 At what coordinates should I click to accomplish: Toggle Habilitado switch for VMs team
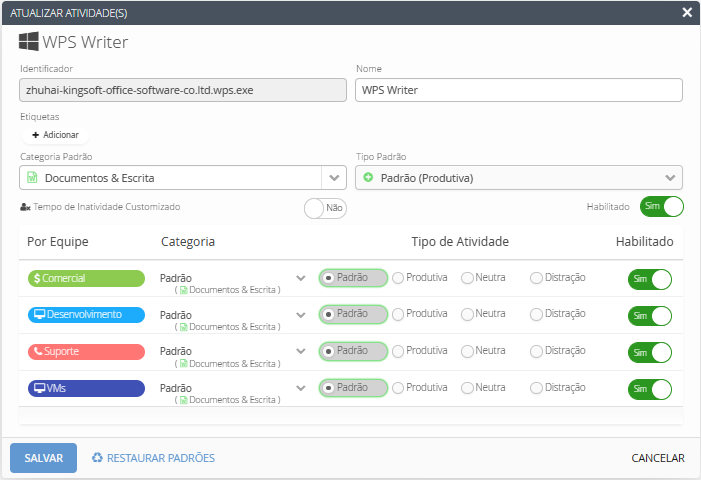(x=650, y=389)
